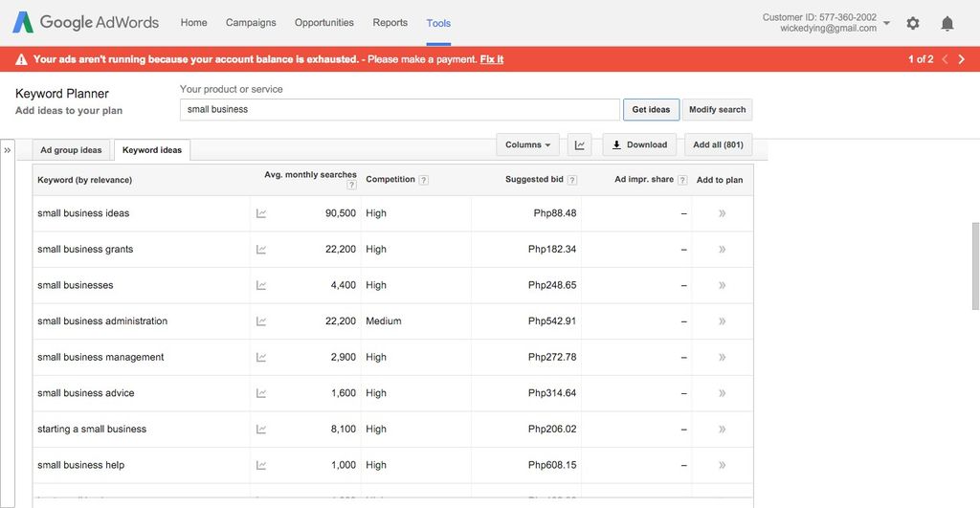Toggle chart view icon next to Columns
Screen dimensions: 980x508
(579, 145)
